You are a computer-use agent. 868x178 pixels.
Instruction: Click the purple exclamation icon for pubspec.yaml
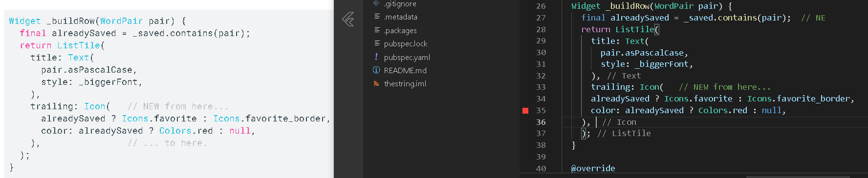(x=376, y=57)
